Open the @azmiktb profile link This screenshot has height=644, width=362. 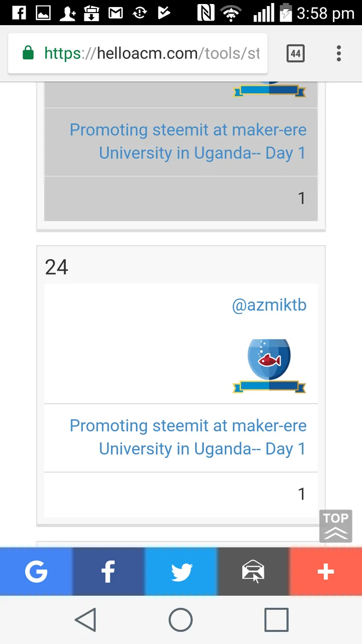[269, 305]
